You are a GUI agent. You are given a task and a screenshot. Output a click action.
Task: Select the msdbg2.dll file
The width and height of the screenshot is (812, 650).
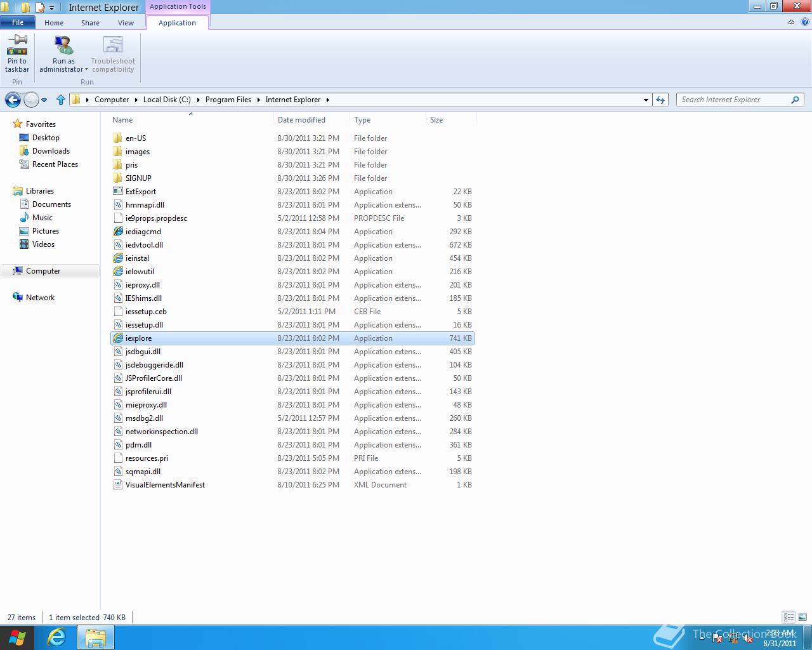[292, 418]
